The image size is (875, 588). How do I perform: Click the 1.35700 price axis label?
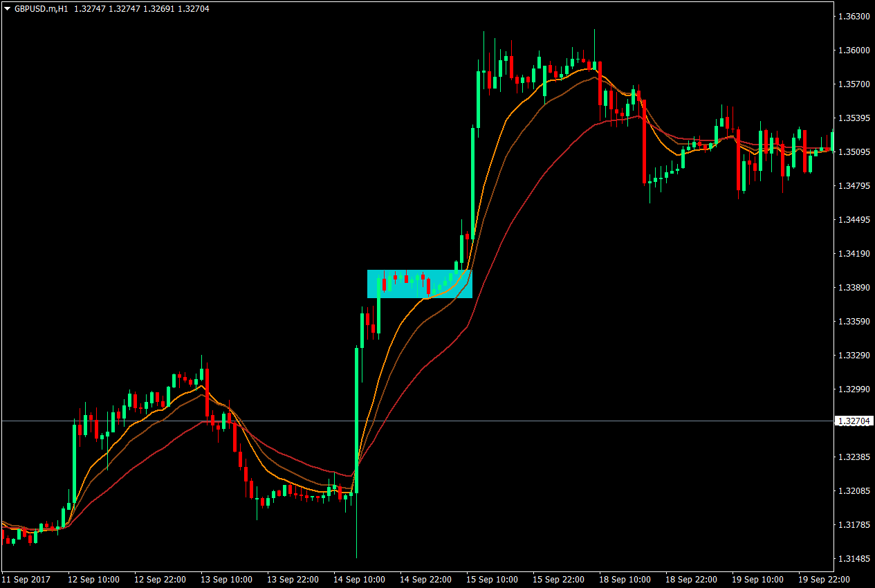coord(853,84)
